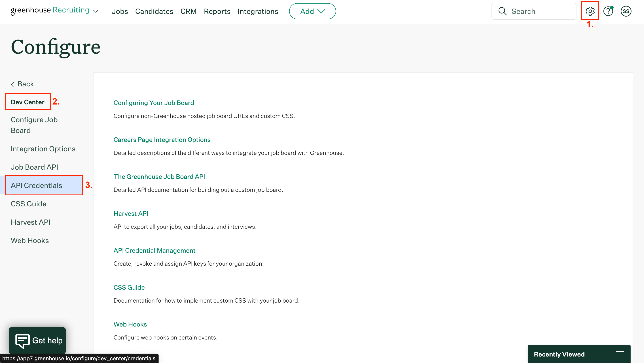644x363 pixels.
Task: Select Web Hooks in the sidebar
Action: pyautogui.click(x=30, y=240)
